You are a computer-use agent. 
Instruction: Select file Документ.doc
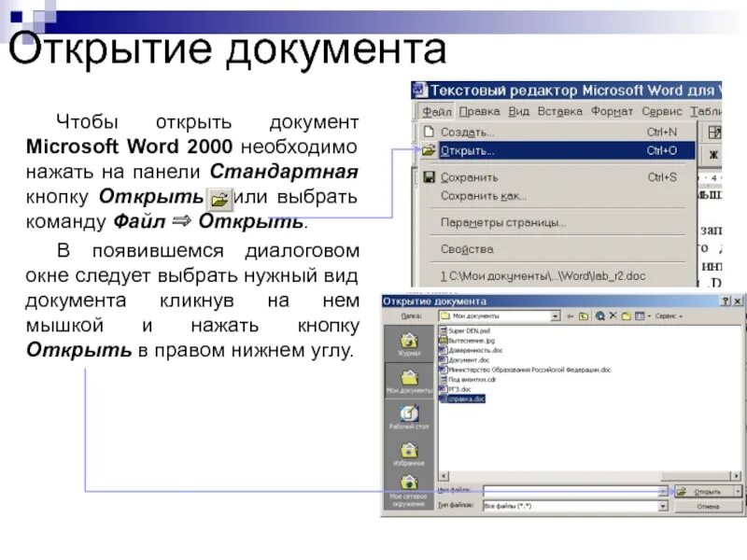point(464,360)
